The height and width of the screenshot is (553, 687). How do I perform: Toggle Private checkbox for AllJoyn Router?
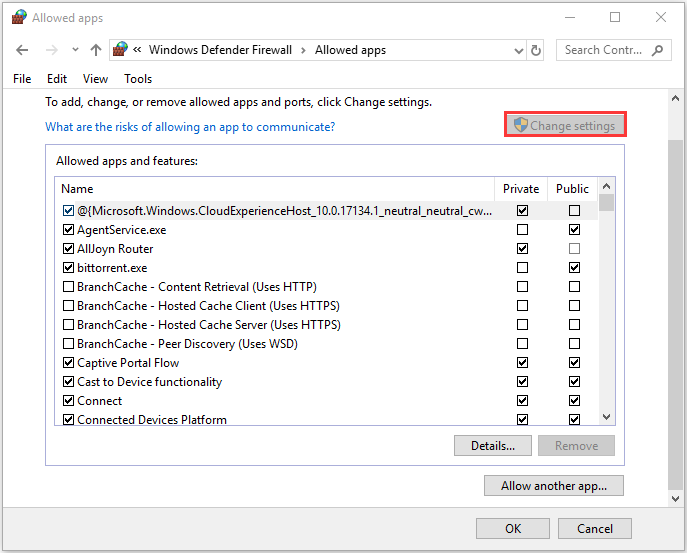pyautogui.click(x=522, y=248)
